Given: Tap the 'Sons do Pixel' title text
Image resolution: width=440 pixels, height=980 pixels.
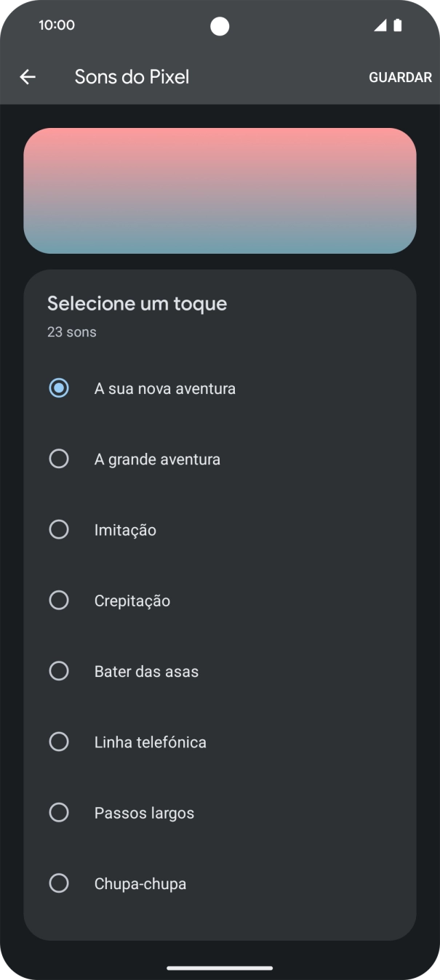Looking at the screenshot, I should [x=131, y=76].
